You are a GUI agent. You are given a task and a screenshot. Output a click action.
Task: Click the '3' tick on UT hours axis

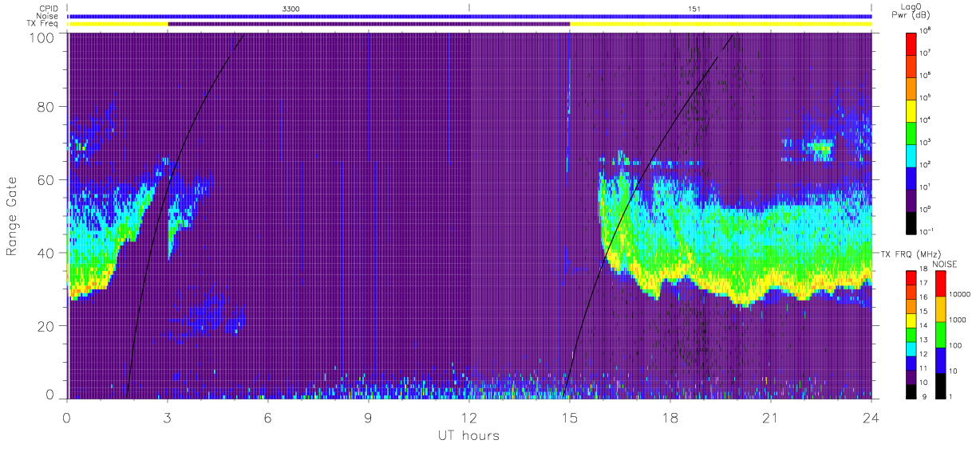click(x=168, y=418)
